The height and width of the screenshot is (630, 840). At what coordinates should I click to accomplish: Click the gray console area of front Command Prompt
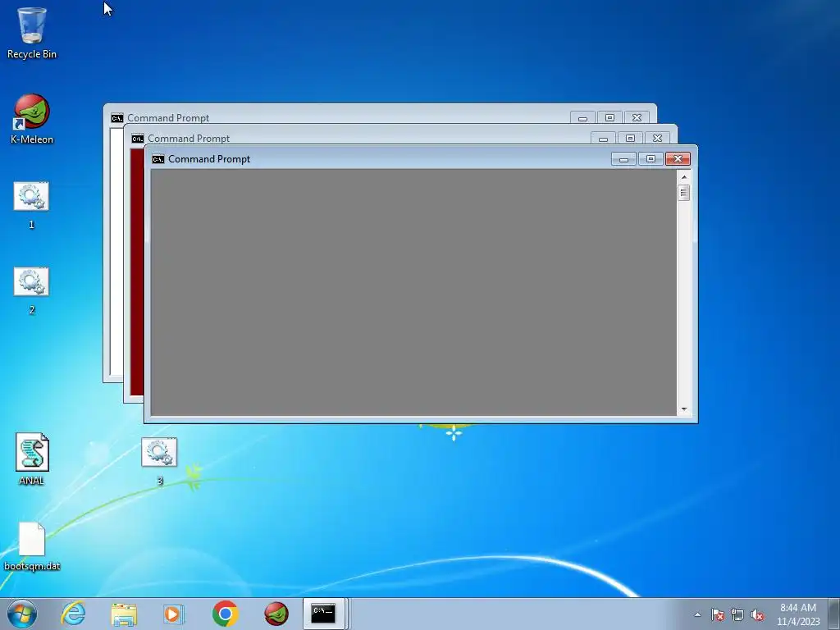[413, 293]
